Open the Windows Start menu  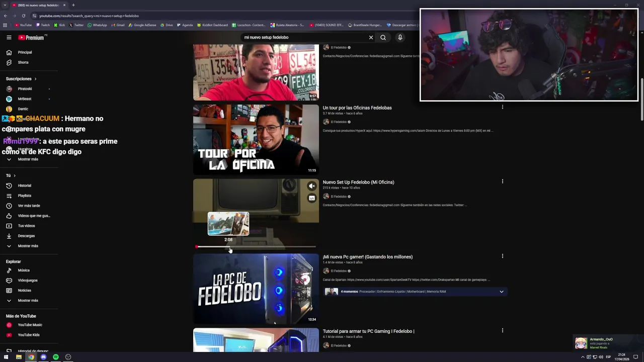(x=6, y=357)
